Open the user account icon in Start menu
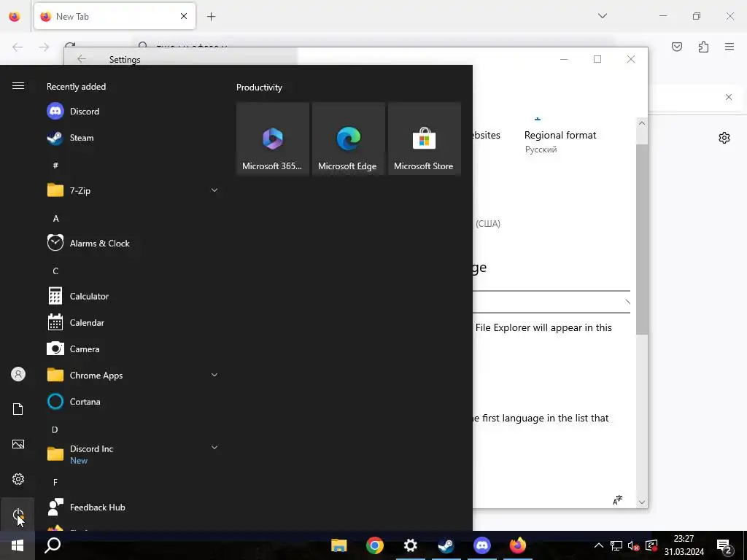This screenshot has width=747, height=560. pyautogui.click(x=18, y=374)
